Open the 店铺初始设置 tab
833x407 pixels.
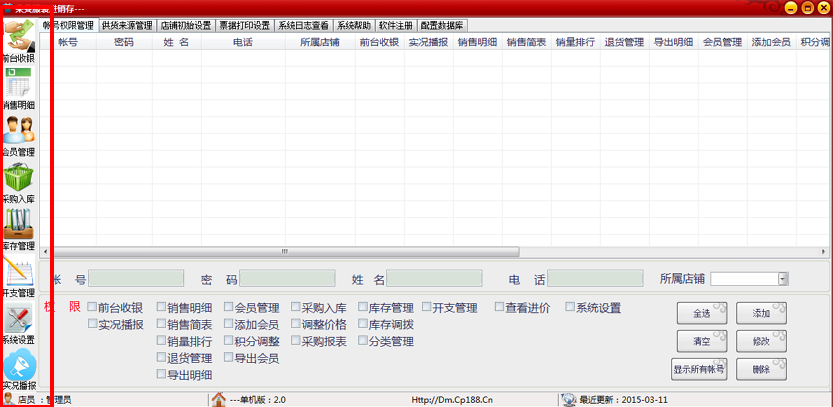[x=185, y=25]
